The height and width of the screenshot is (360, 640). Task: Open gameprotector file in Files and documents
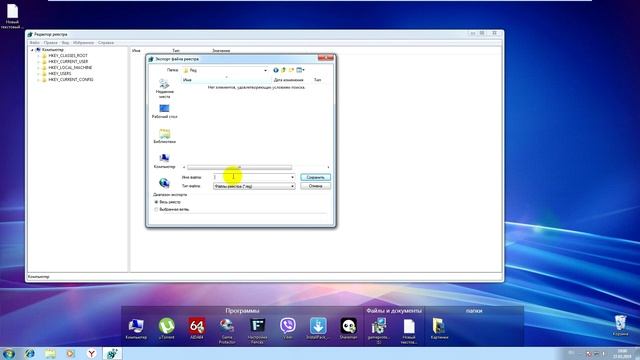379,331
